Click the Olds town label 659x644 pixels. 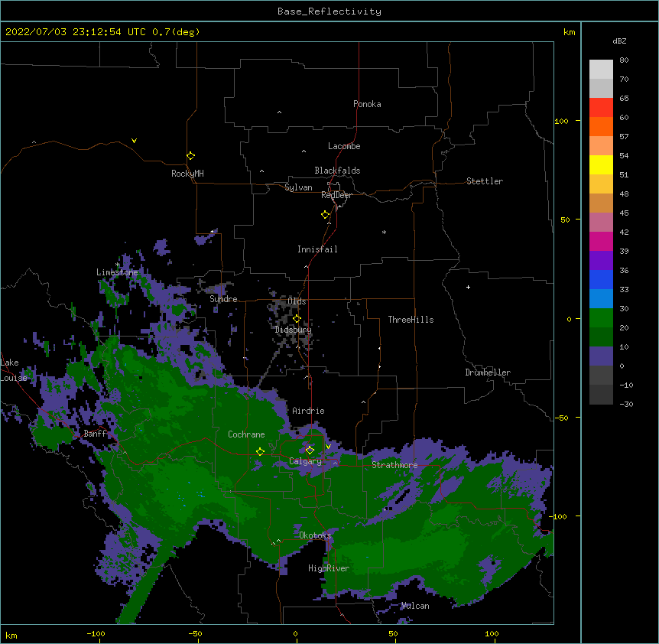297,301
